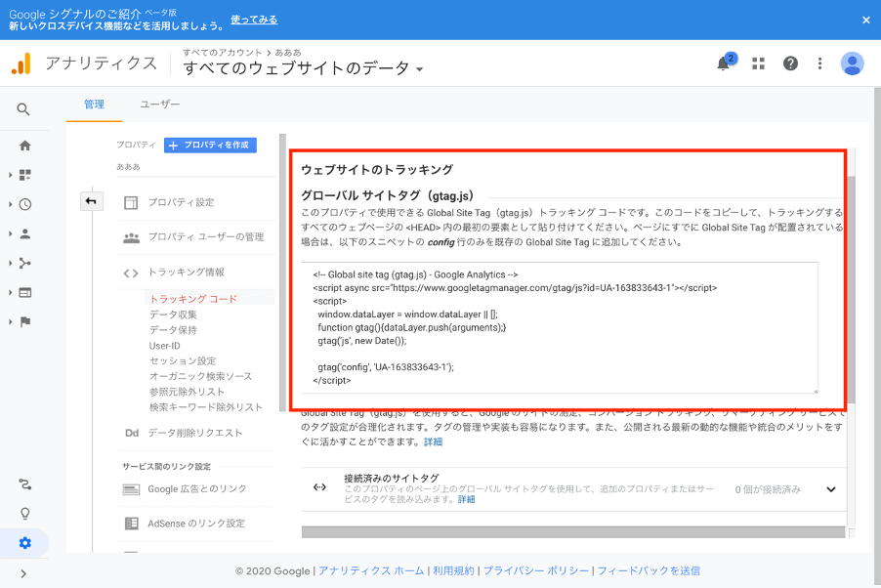Select User-ID submenu item
Viewport: 881px width, 588px height.
(x=165, y=346)
